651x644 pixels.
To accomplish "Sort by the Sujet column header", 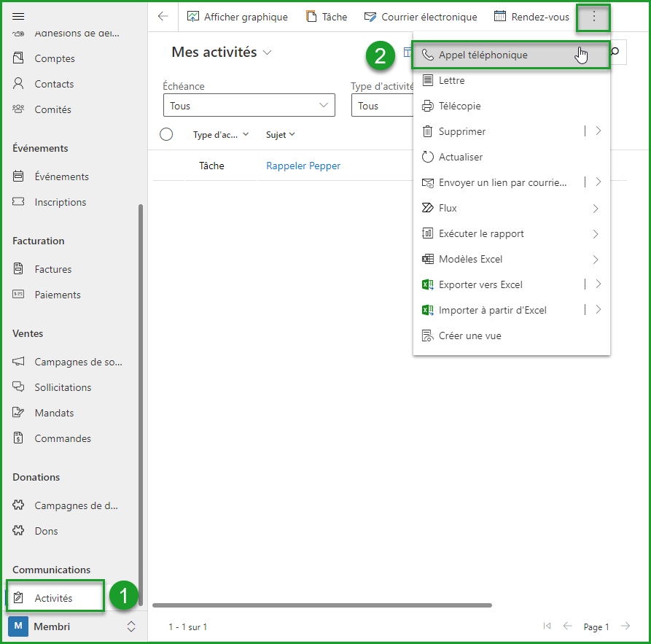I will pos(281,134).
